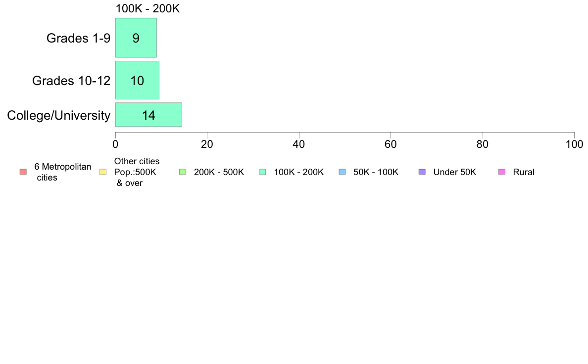Toggle the 50K - 100K legend label
Screen dimensions: 588x364
[376, 172]
